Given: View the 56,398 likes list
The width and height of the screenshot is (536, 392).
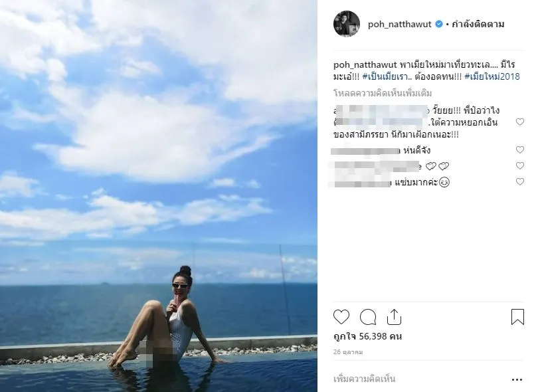Looking at the screenshot, I should pos(367,337).
